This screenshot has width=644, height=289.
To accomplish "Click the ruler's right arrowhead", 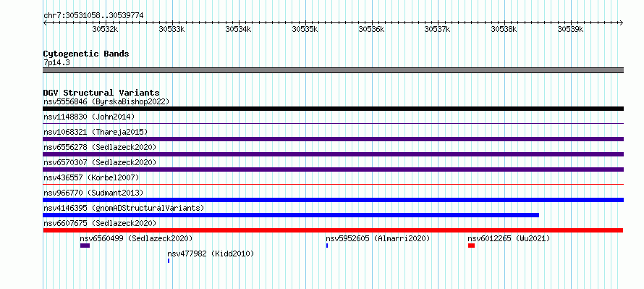I will click(x=622, y=22).
